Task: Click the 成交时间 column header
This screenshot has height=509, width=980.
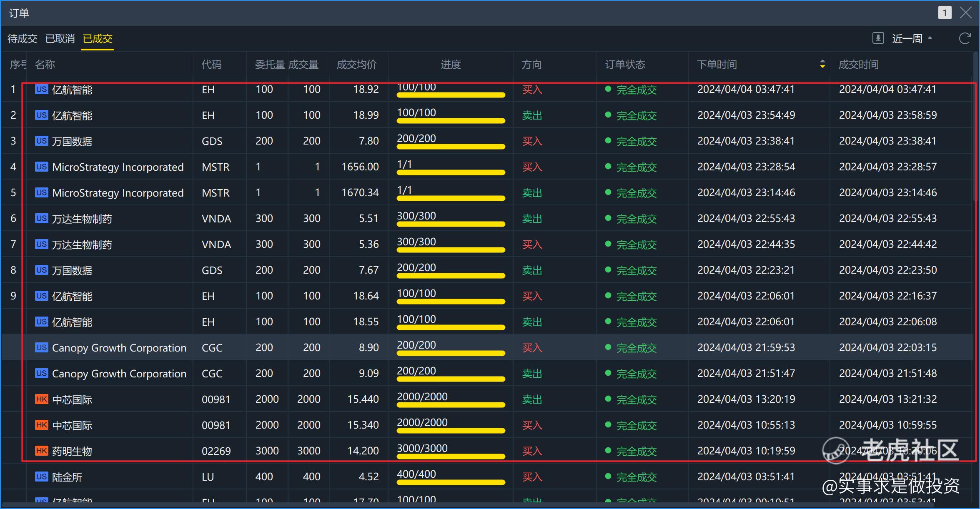Action: (858, 65)
